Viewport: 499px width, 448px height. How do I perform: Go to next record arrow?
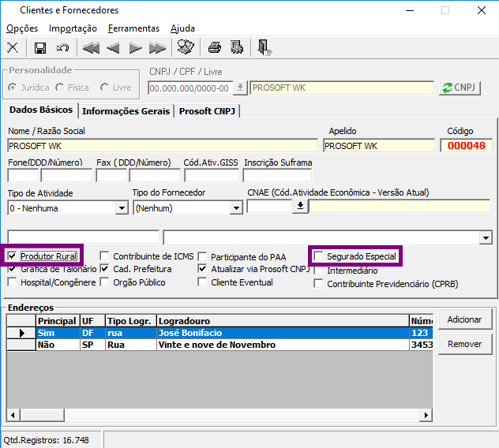[135, 48]
